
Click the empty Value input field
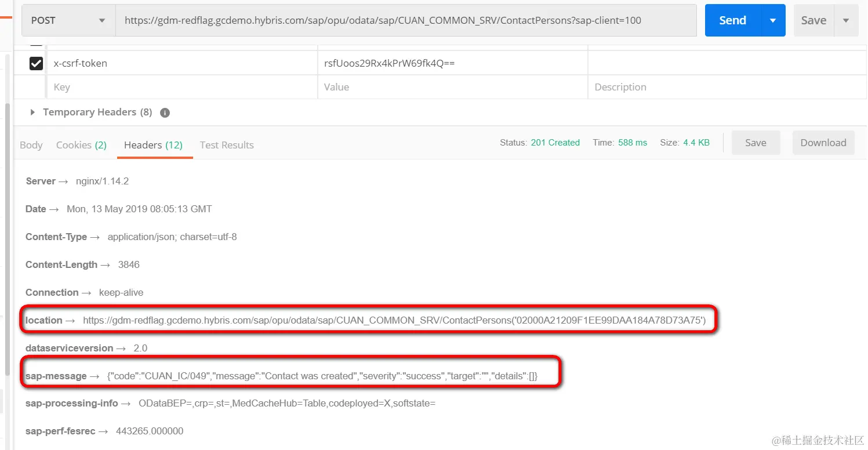click(452, 87)
